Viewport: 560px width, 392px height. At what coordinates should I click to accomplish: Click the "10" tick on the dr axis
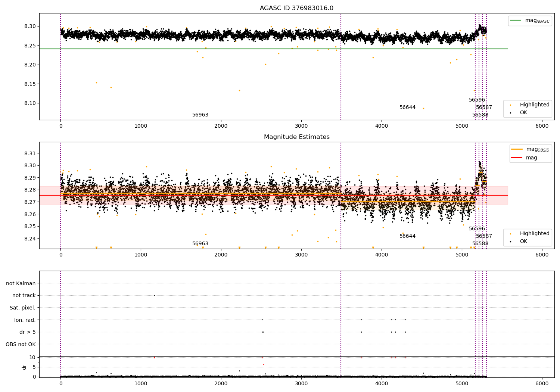[x=32, y=357]
